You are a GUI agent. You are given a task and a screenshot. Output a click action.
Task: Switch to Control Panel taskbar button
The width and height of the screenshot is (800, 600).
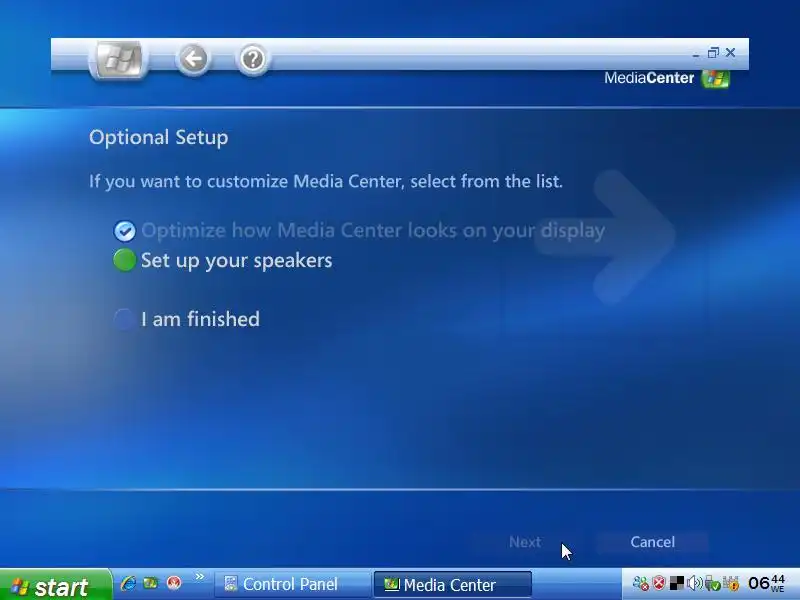point(292,584)
